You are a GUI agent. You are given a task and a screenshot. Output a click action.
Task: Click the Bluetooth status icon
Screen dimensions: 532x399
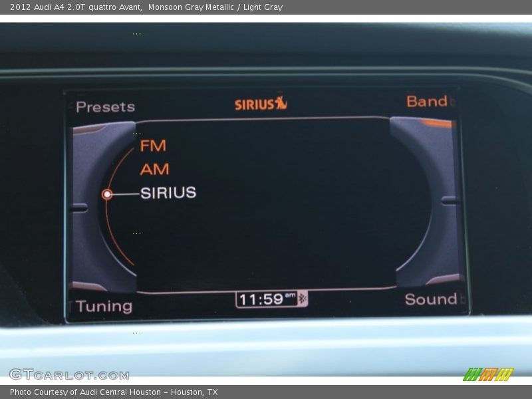tap(302, 299)
